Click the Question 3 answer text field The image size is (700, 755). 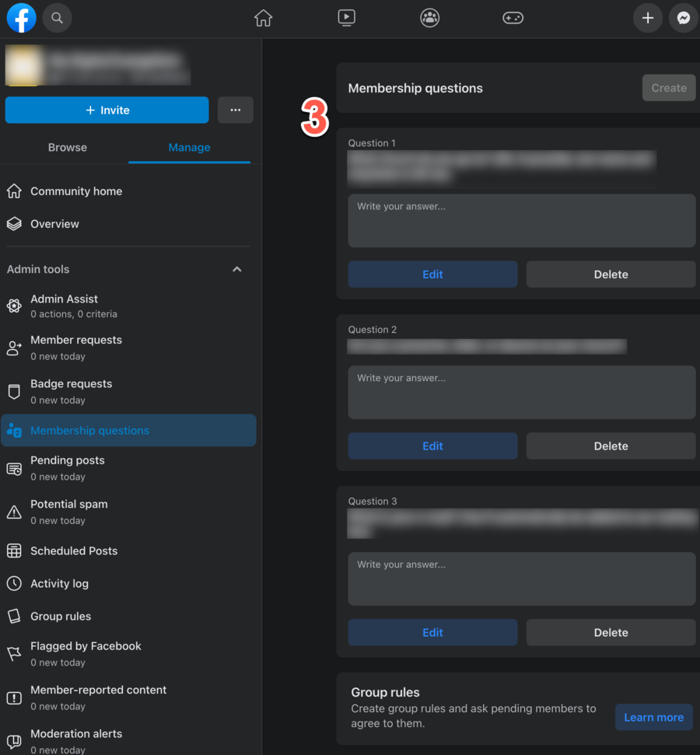pos(521,578)
